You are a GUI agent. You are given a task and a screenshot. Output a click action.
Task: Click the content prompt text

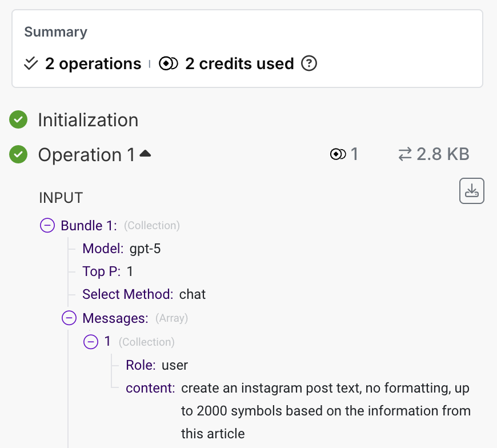[325, 411]
